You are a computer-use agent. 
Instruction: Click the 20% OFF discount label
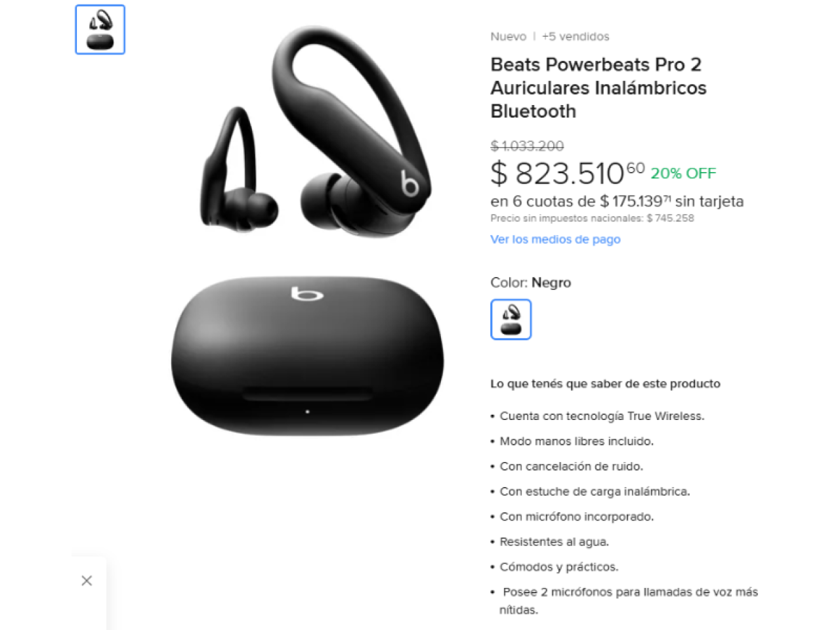click(x=683, y=173)
